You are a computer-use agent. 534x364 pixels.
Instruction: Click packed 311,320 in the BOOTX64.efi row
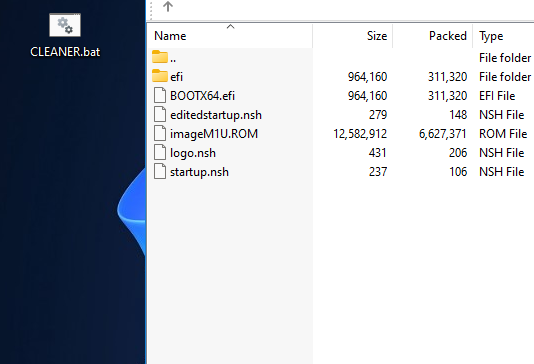coord(447,96)
